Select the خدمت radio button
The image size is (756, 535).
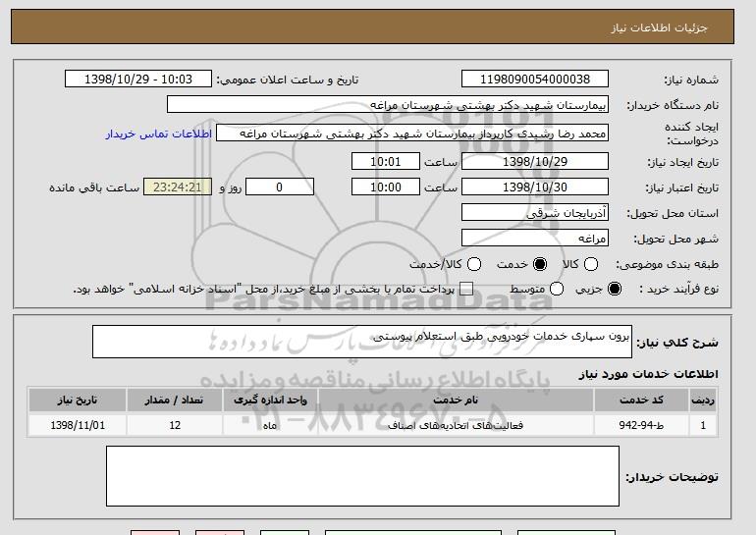(540, 264)
